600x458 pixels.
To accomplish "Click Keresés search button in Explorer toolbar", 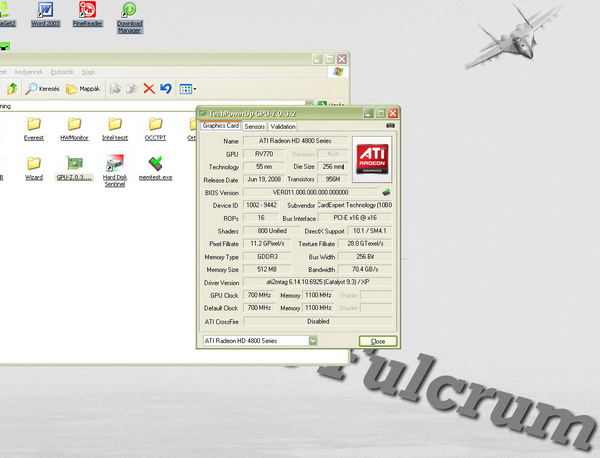I will click(x=42, y=89).
